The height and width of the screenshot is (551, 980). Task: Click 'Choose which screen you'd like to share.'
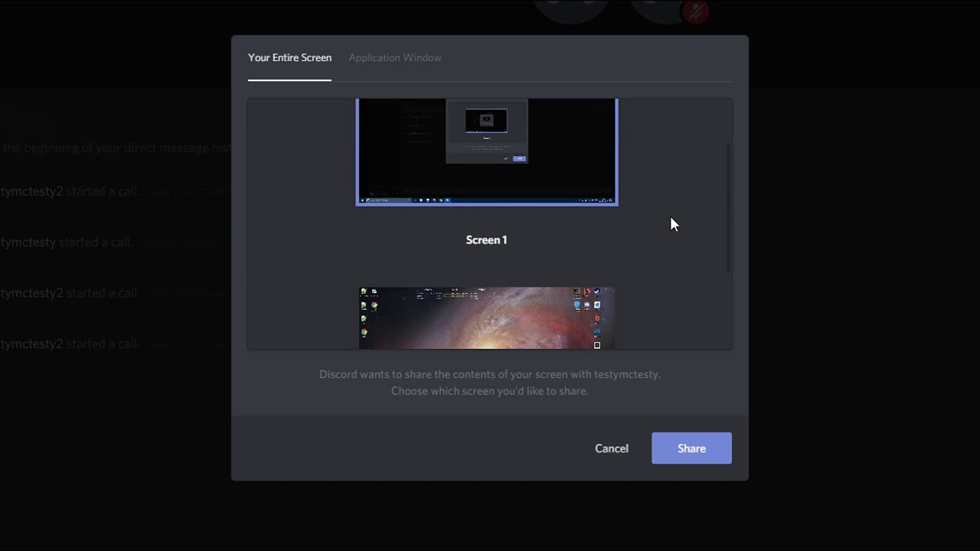pos(490,391)
